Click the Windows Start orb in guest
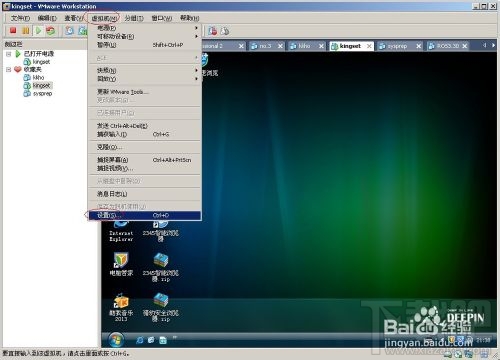 tap(116, 340)
